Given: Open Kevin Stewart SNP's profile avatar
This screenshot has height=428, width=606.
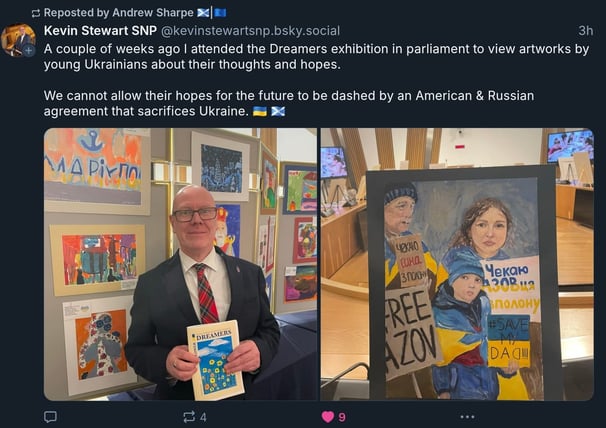Looking at the screenshot, I should click(x=18, y=40).
